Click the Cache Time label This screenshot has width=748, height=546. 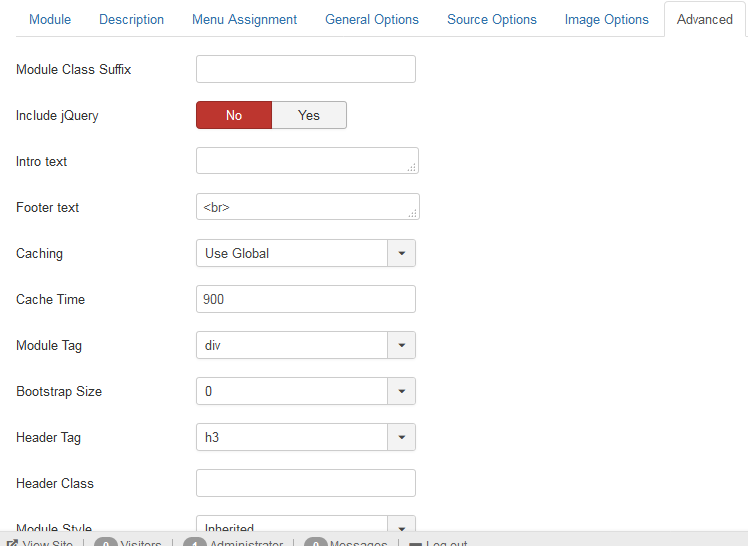coord(51,299)
